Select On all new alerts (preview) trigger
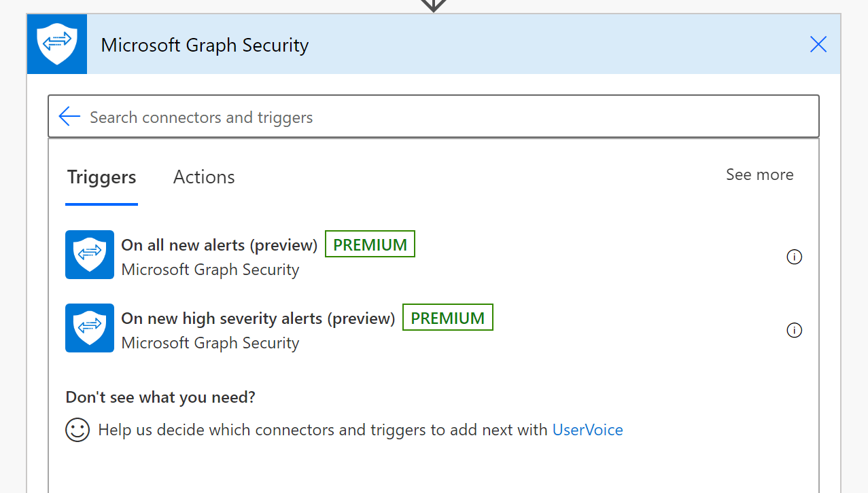Image resolution: width=868 pixels, height=493 pixels. click(x=220, y=245)
